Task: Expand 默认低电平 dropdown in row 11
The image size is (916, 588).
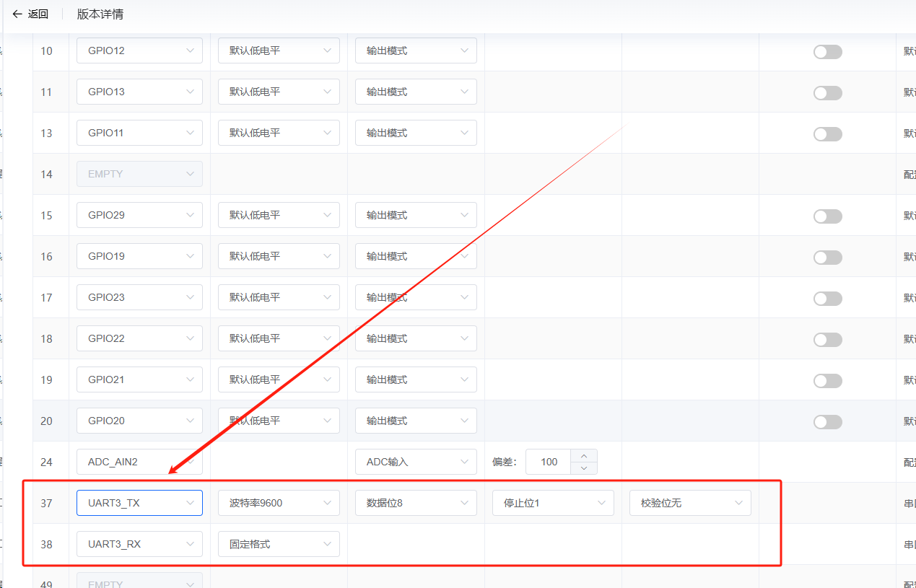Action: click(279, 92)
